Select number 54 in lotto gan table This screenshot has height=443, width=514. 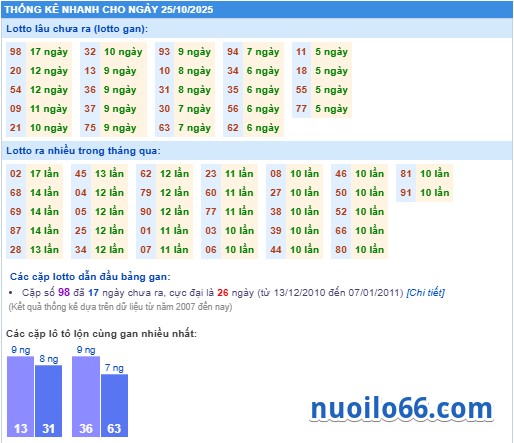[16, 90]
